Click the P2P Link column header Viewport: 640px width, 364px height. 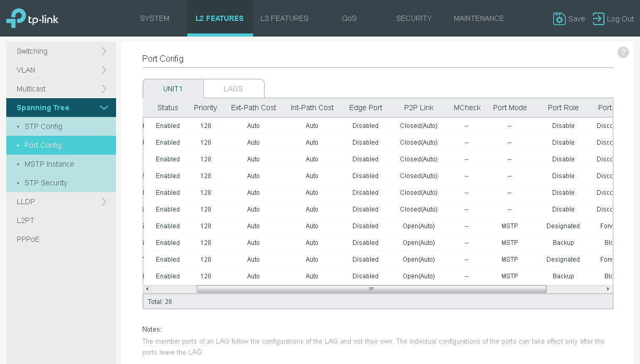(419, 108)
